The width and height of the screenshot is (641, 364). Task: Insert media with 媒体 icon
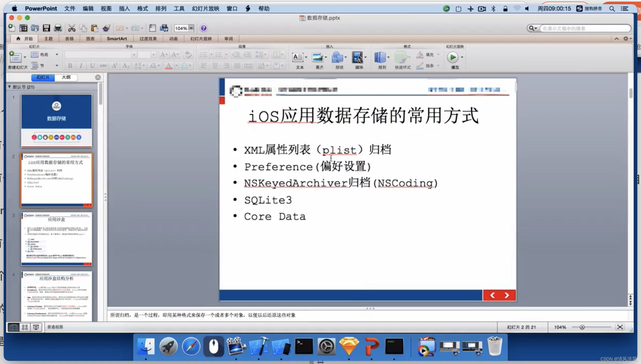pos(357,57)
